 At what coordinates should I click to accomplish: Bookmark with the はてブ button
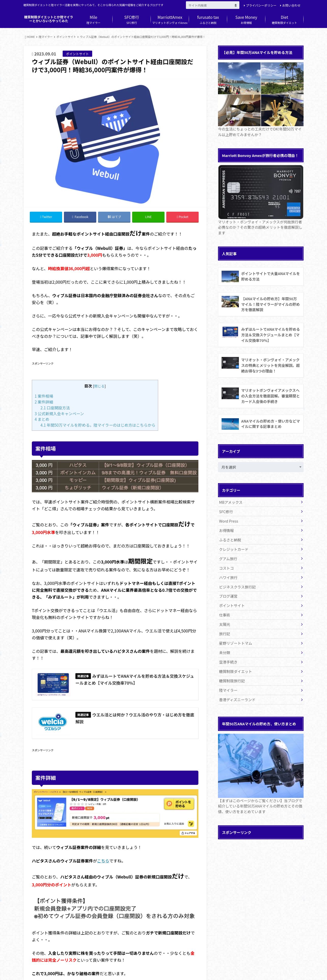[x=114, y=217]
